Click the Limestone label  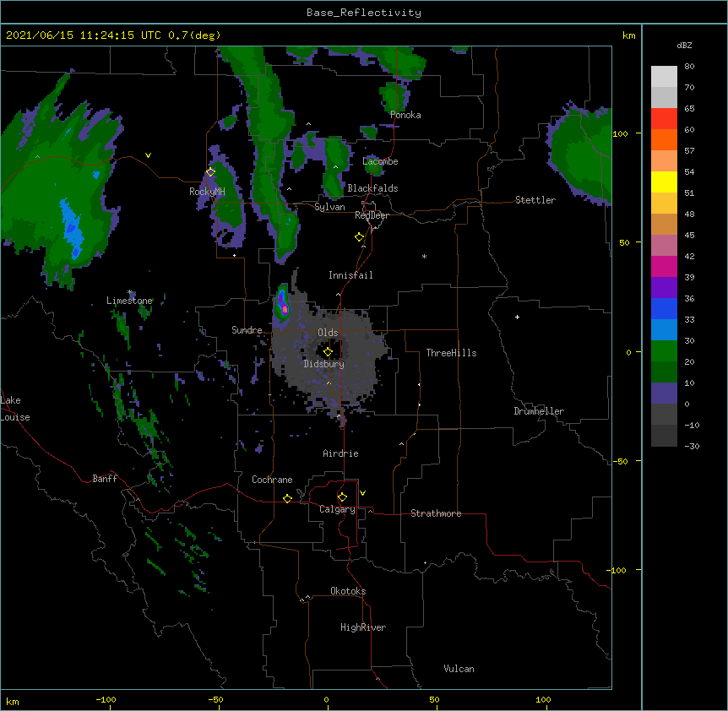129,301
